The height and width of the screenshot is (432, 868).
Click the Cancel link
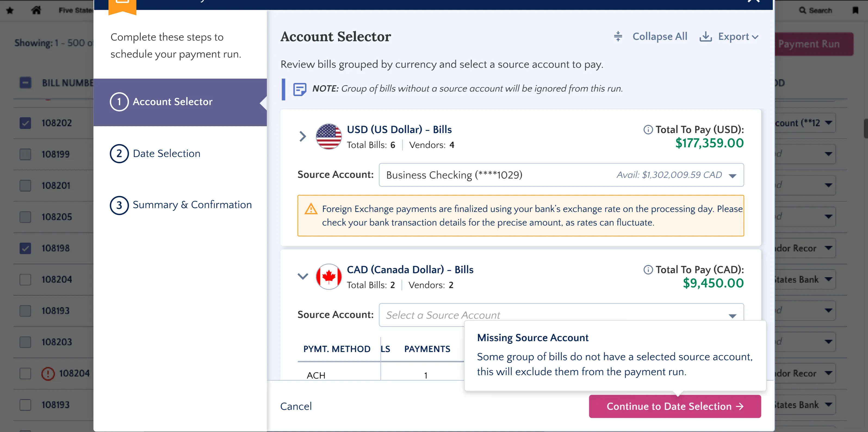click(x=296, y=406)
